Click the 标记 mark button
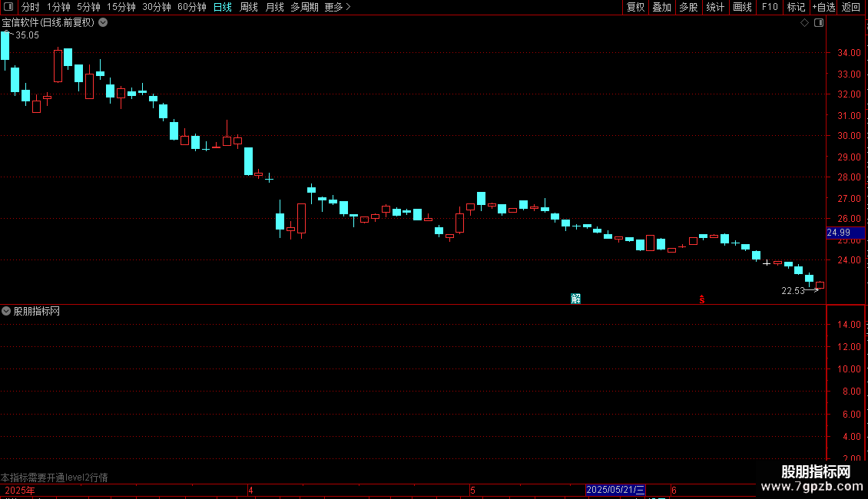This screenshot has height=499, width=868. (x=796, y=7)
